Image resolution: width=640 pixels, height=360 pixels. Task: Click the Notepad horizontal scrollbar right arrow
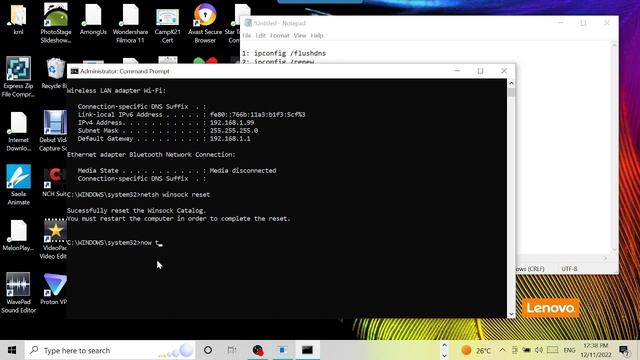pos(605,258)
